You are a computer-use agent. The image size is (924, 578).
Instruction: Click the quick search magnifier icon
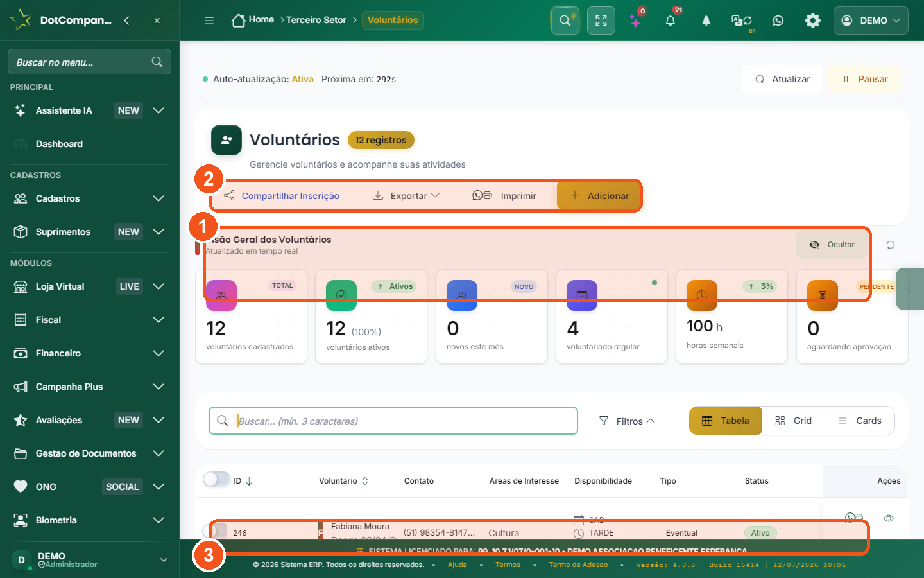click(x=565, y=21)
